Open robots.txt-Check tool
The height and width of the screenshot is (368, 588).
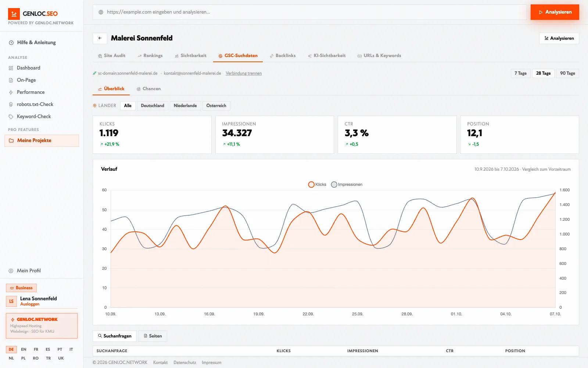point(35,105)
